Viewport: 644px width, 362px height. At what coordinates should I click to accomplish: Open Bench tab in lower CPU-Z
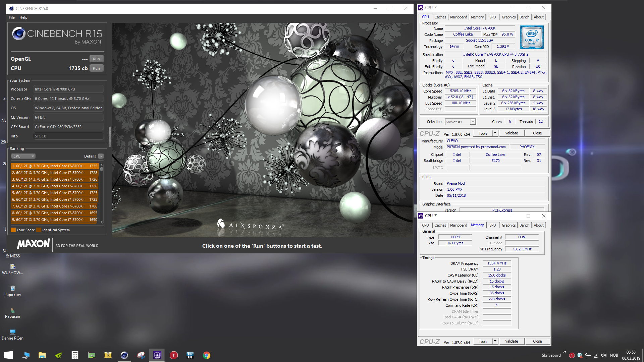tap(525, 225)
